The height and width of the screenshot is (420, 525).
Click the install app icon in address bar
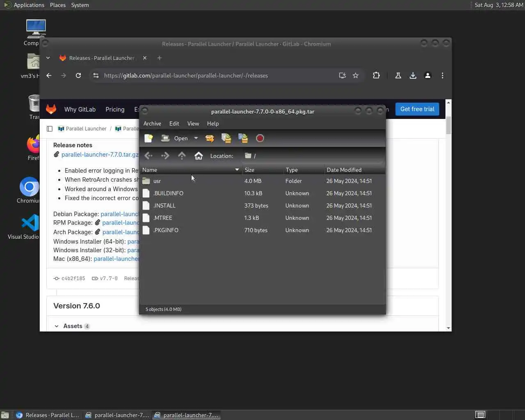tap(342, 75)
